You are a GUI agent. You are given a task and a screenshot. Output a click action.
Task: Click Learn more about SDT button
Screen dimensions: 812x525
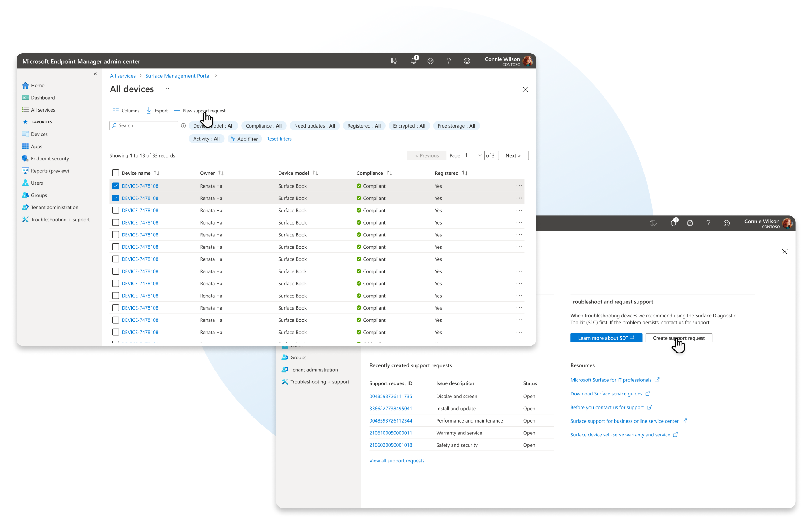(x=606, y=338)
